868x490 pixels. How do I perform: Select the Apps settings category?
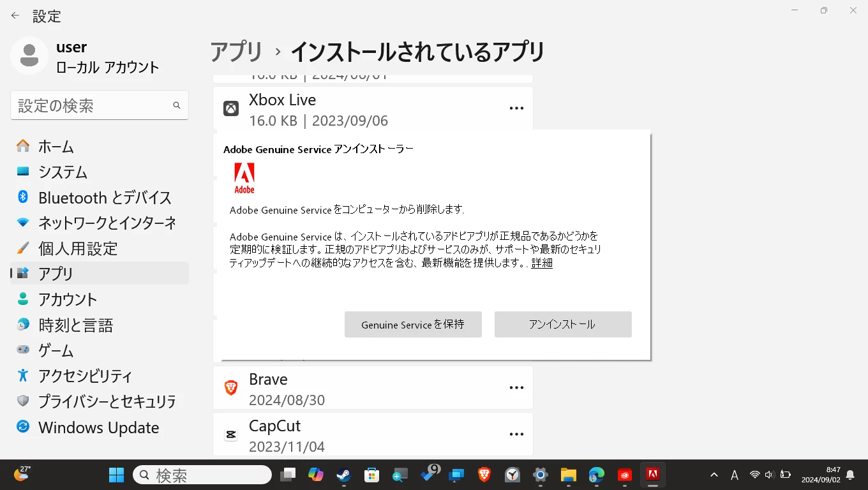[100, 273]
